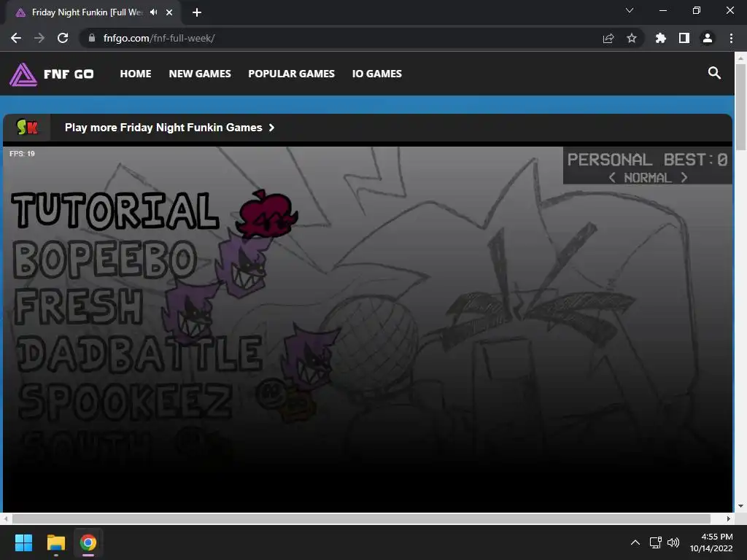Select the TUTORIAL song

pos(115,211)
